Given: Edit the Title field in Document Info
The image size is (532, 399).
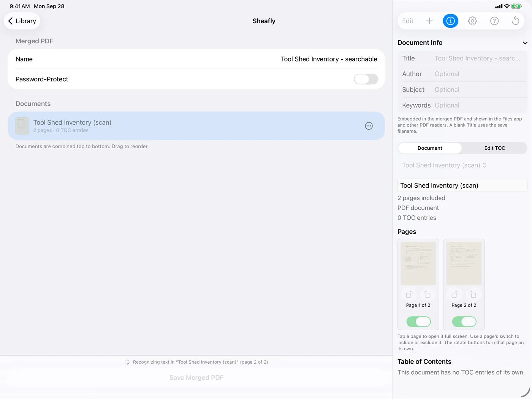Looking at the screenshot, I should pos(462,58).
